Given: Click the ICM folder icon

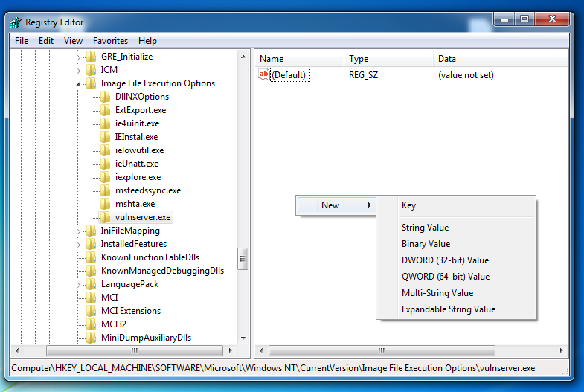Looking at the screenshot, I should 91,70.
